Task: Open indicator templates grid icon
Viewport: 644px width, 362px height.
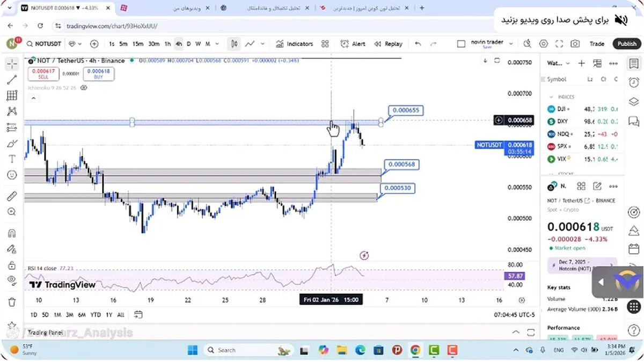Action: point(325,44)
